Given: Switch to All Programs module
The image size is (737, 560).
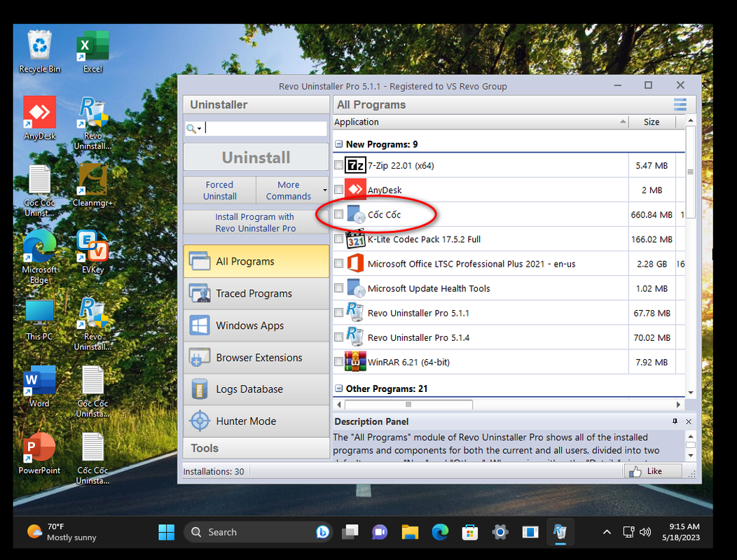Looking at the screenshot, I should pyautogui.click(x=256, y=261).
